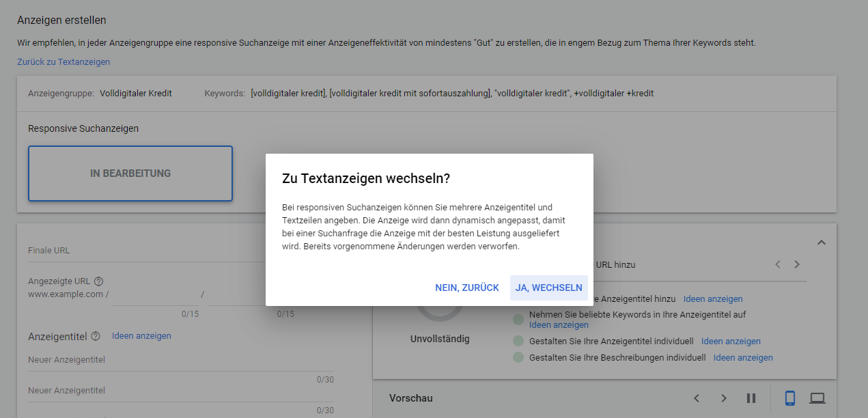
Task: Open Ideen anzeigen link beside Anzeigentitel heading
Action: [141, 336]
